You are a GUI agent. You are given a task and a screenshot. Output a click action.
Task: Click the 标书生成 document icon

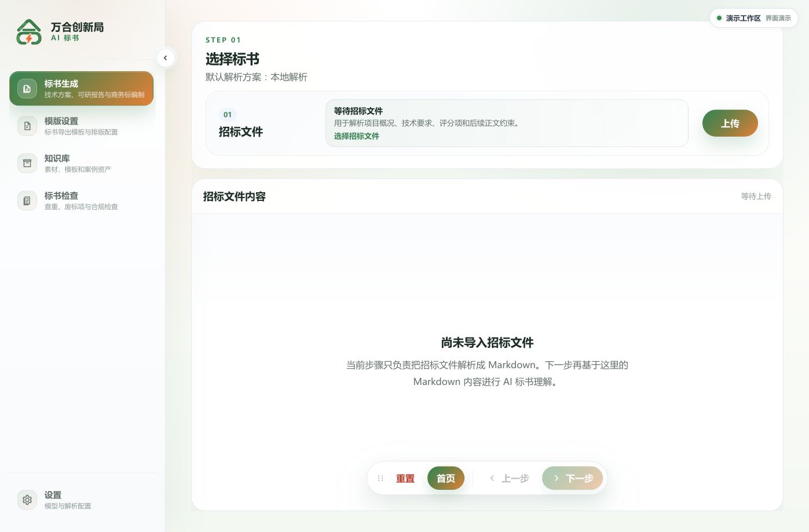pos(27,89)
